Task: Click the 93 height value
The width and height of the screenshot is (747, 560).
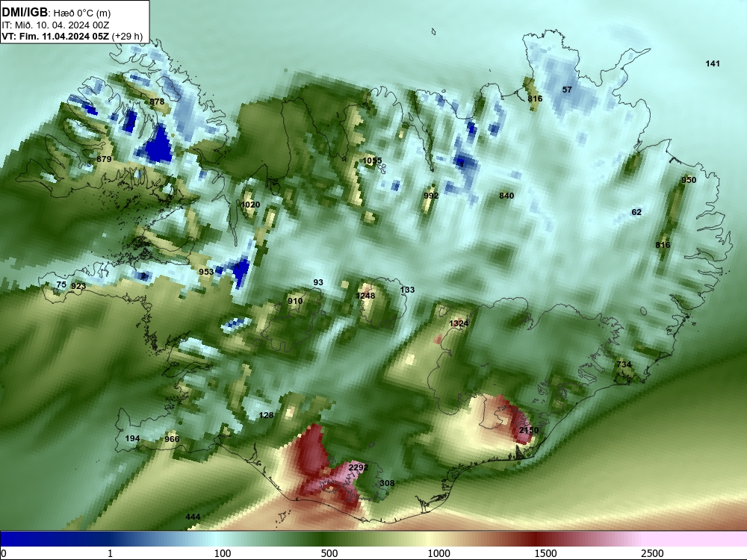Action: coord(318,282)
